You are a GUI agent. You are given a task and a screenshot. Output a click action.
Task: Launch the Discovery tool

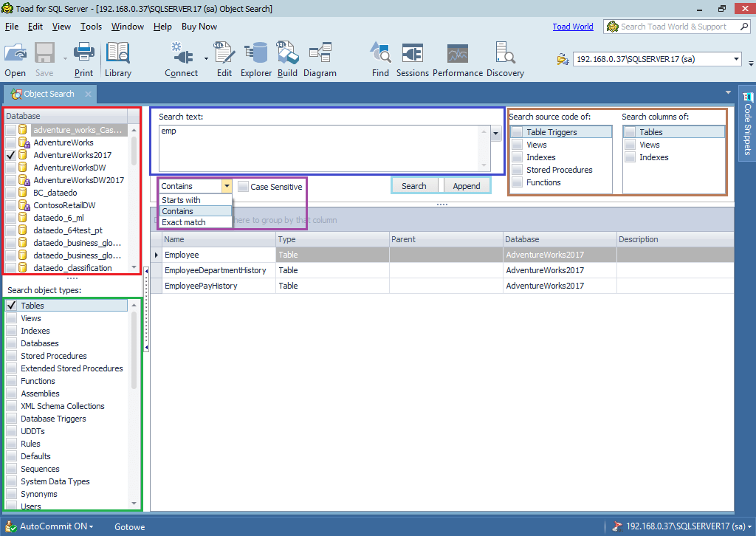click(505, 59)
